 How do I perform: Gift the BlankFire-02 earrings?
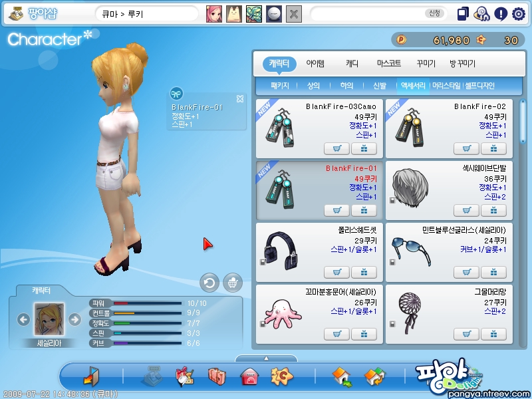(x=493, y=148)
